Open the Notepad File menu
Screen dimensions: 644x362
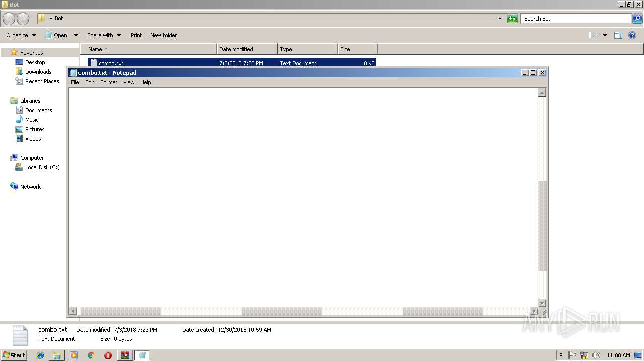click(75, 82)
